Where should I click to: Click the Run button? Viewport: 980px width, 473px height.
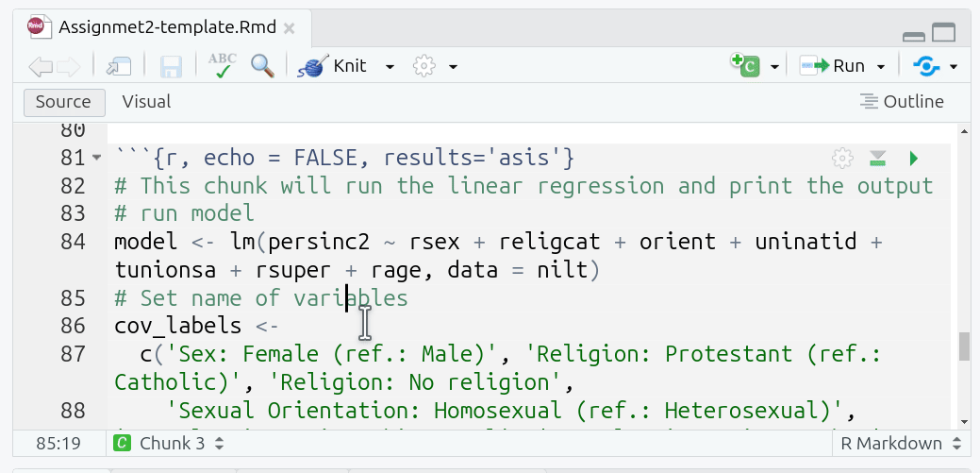point(833,66)
